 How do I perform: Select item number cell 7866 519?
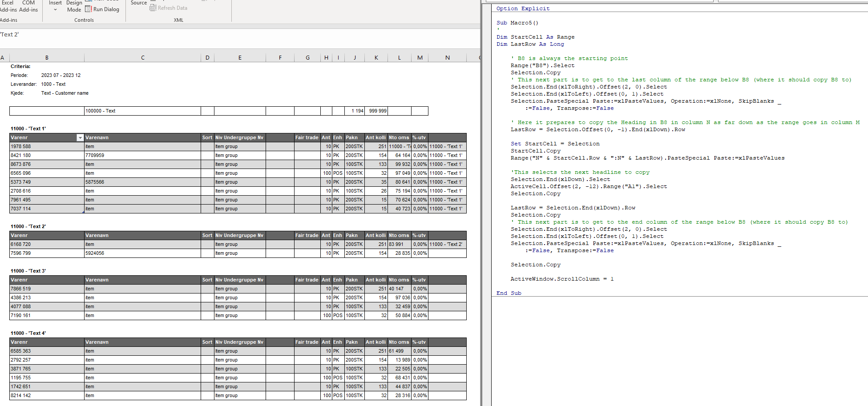(47, 289)
